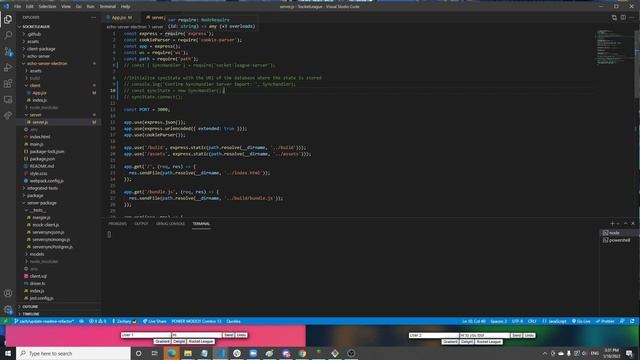Click Rocket League button under User 2
Screen dimensions: 640x360
tap(489, 341)
